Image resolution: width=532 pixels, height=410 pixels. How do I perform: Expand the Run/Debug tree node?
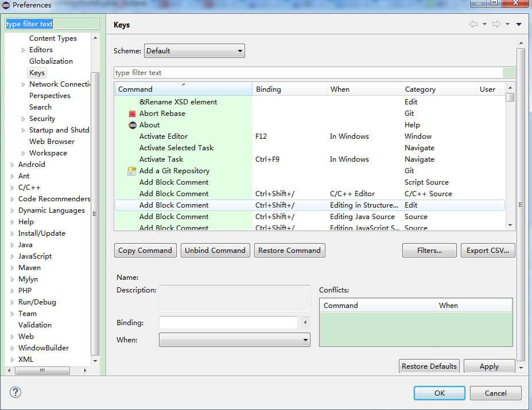pyautogui.click(x=13, y=302)
